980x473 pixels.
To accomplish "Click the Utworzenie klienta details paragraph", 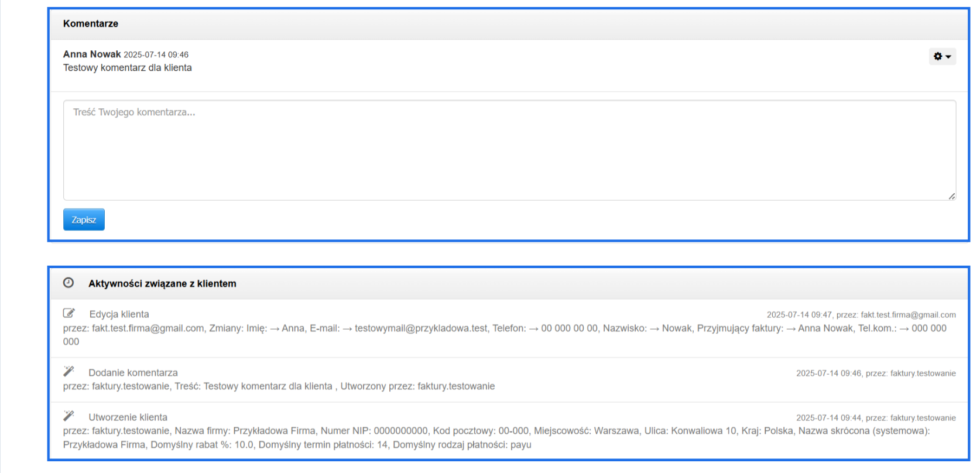I will [x=496, y=438].
